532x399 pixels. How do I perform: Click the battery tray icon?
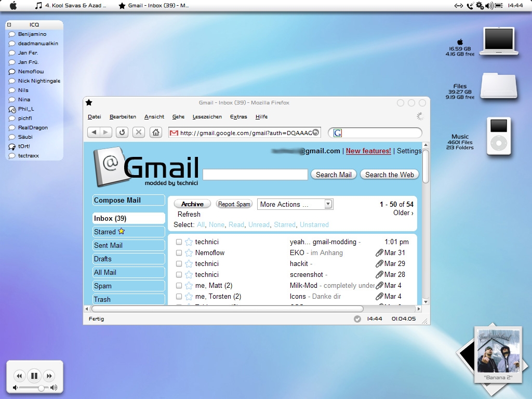pos(498,5)
